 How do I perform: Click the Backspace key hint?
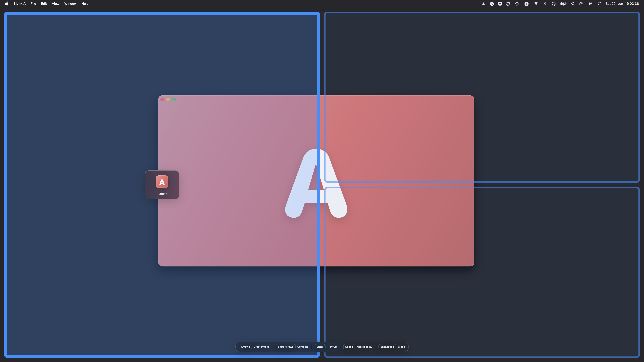[x=387, y=347]
